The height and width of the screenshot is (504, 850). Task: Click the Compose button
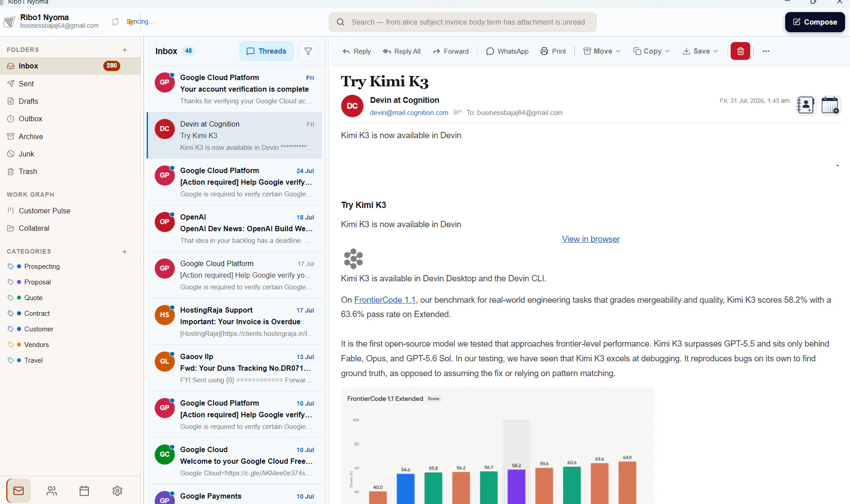pyautogui.click(x=815, y=22)
